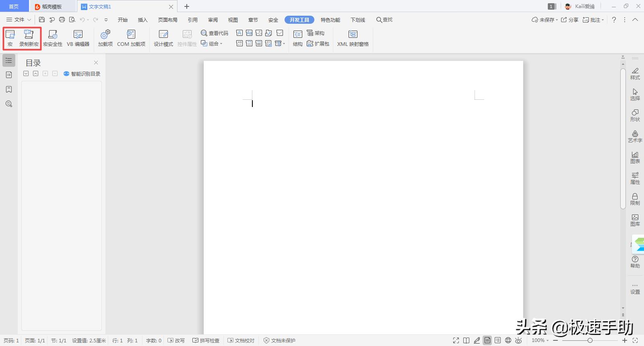The height and width of the screenshot is (346, 644).
Task: Click the 录制新宏 record macro icon
Action: (29, 35)
